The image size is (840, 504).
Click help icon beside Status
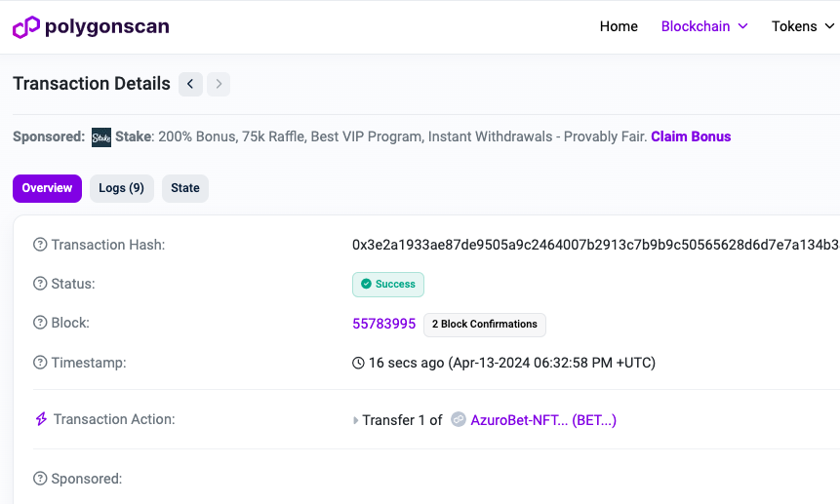(x=40, y=284)
